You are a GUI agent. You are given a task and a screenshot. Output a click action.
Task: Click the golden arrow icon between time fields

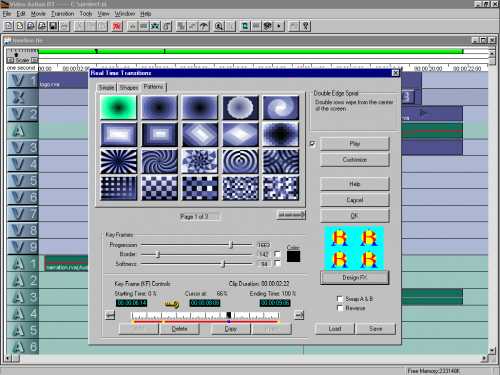172,304
